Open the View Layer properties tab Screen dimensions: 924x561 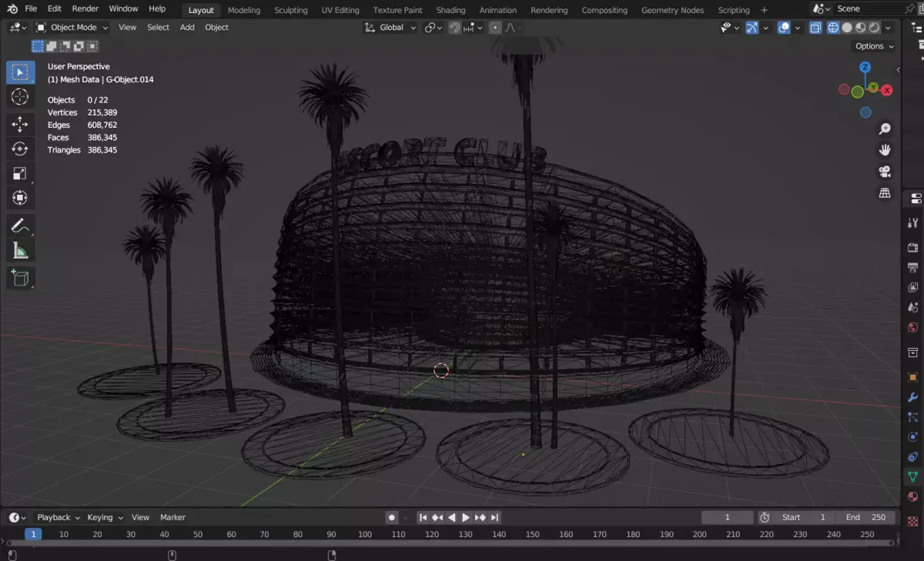pos(913,288)
